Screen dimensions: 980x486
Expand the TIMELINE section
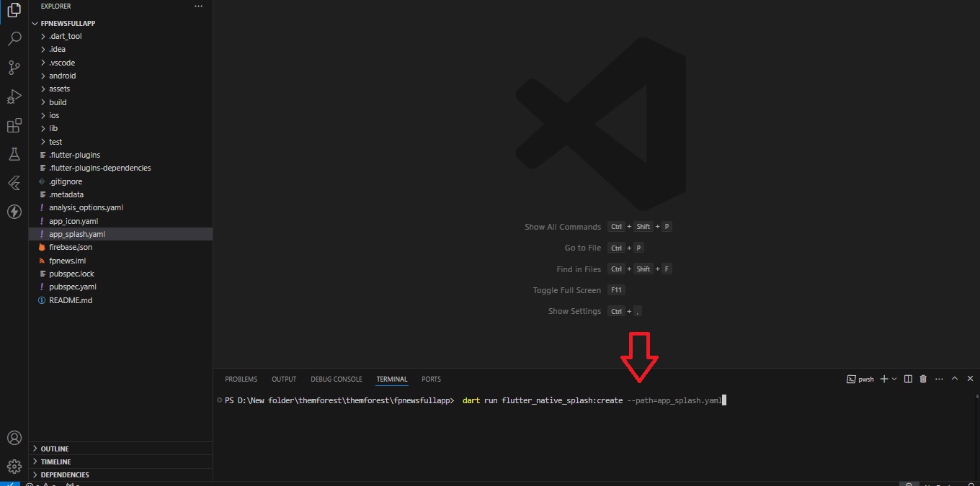[121, 462]
